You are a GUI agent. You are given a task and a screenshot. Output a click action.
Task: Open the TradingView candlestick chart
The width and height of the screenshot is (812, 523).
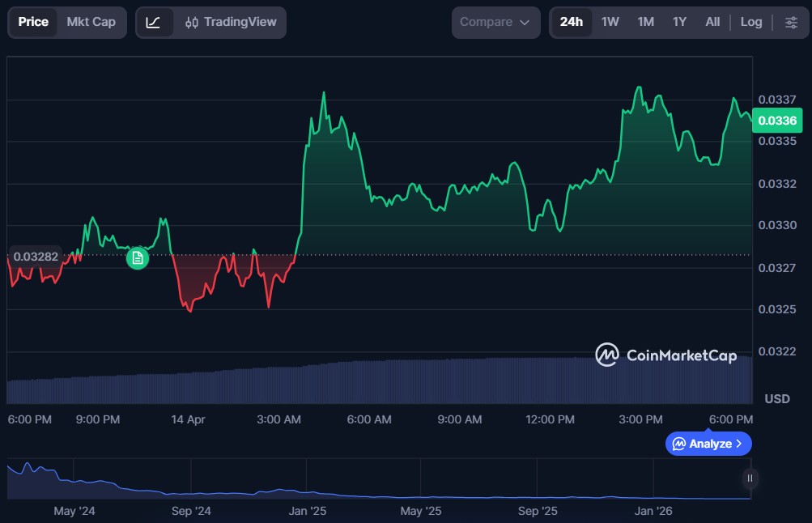230,22
